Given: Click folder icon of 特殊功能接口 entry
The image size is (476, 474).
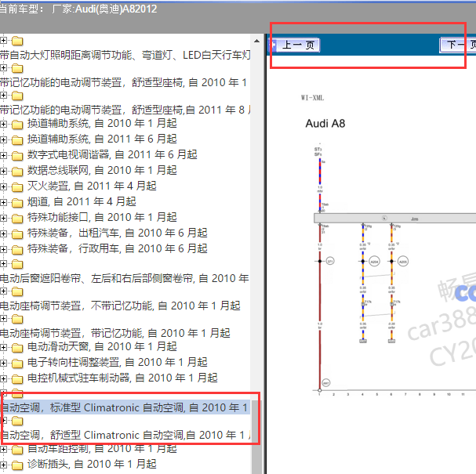Looking at the screenshot, I should (x=17, y=219).
